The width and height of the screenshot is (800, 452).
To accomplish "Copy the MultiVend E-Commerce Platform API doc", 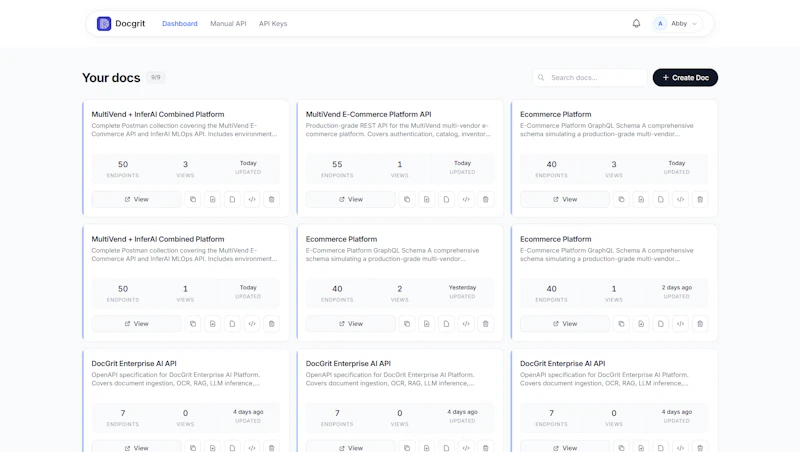I will [x=407, y=199].
